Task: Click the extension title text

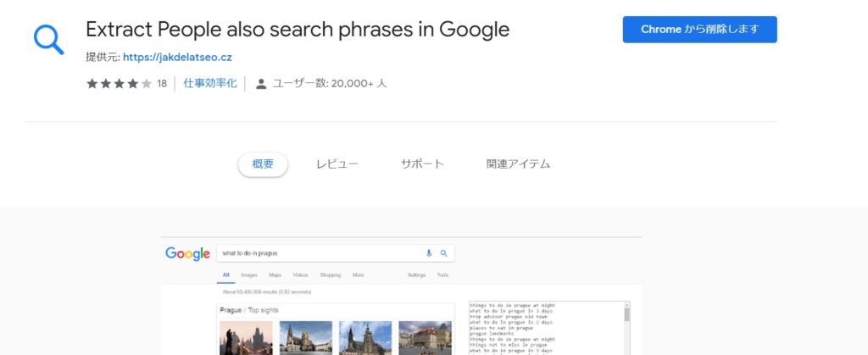Action: (298, 30)
